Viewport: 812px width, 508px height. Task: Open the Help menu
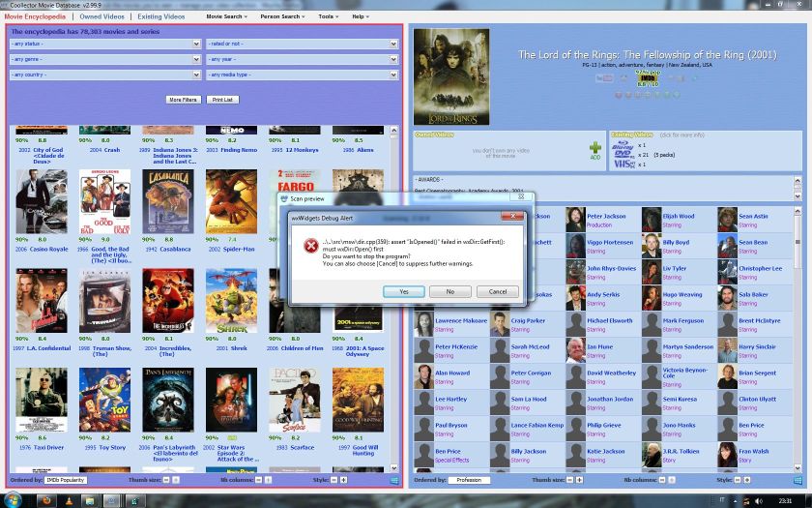[x=361, y=16]
